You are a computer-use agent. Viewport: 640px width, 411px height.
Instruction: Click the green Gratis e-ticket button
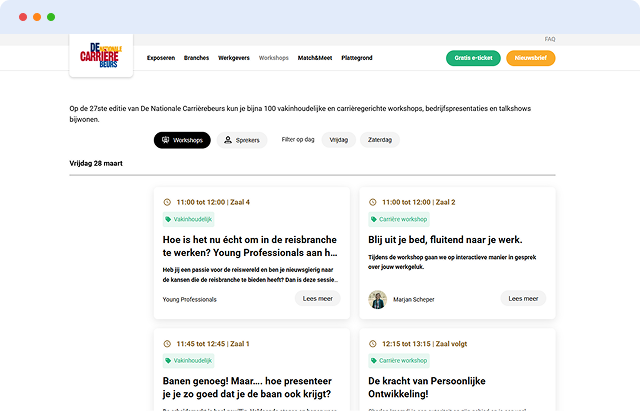click(x=473, y=58)
